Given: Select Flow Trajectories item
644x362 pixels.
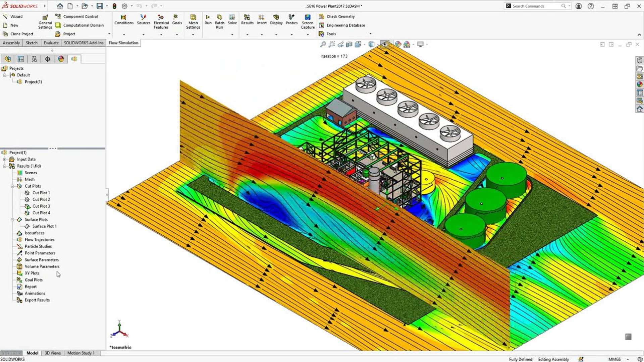Looking at the screenshot, I should [39, 240].
